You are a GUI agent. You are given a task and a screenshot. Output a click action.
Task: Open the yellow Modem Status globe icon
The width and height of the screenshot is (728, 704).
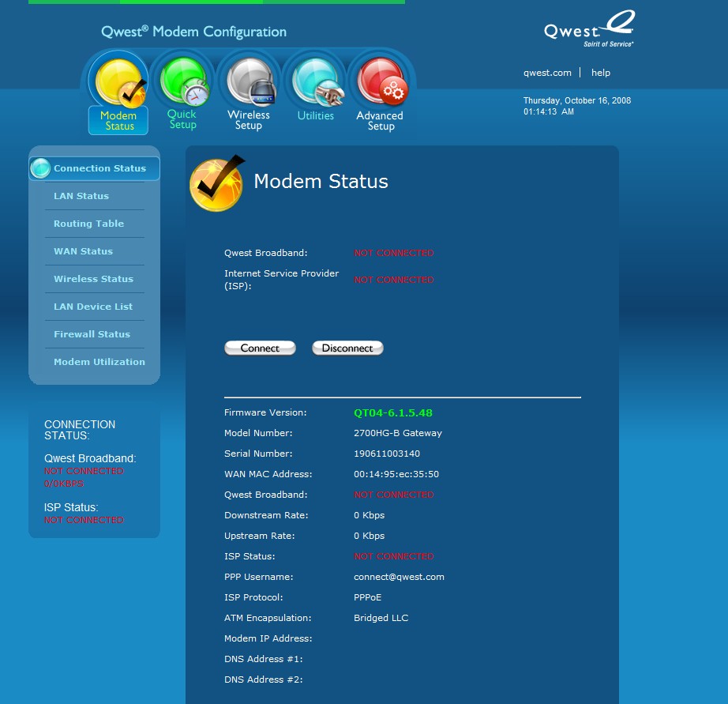(x=120, y=82)
